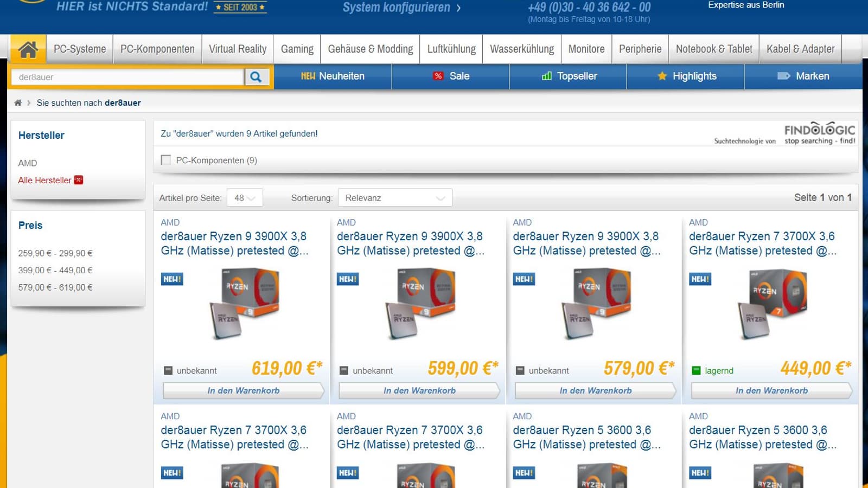Click the NEW badge on 599,00 € product
This screenshot has height=488, width=868.
click(x=348, y=279)
